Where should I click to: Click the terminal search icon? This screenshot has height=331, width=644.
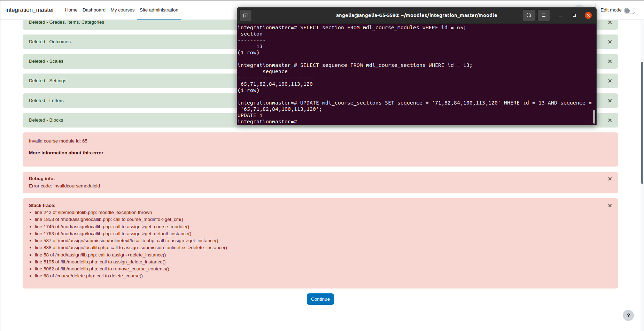(x=529, y=15)
